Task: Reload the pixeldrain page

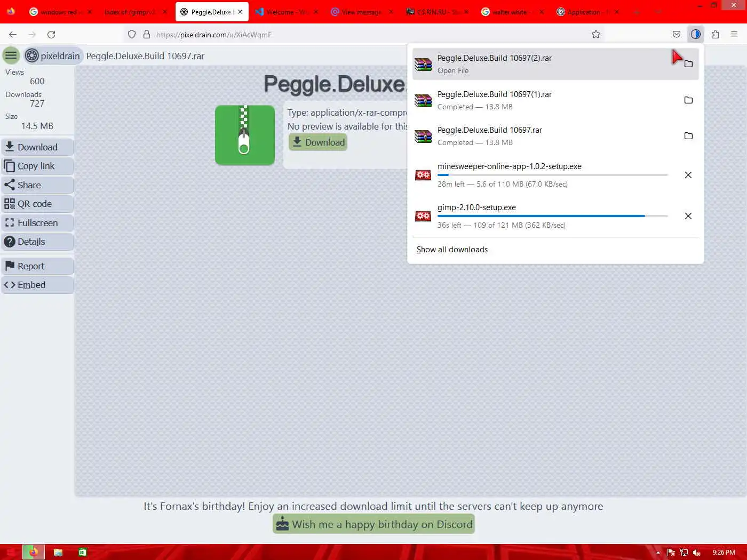Action: tap(51, 34)
